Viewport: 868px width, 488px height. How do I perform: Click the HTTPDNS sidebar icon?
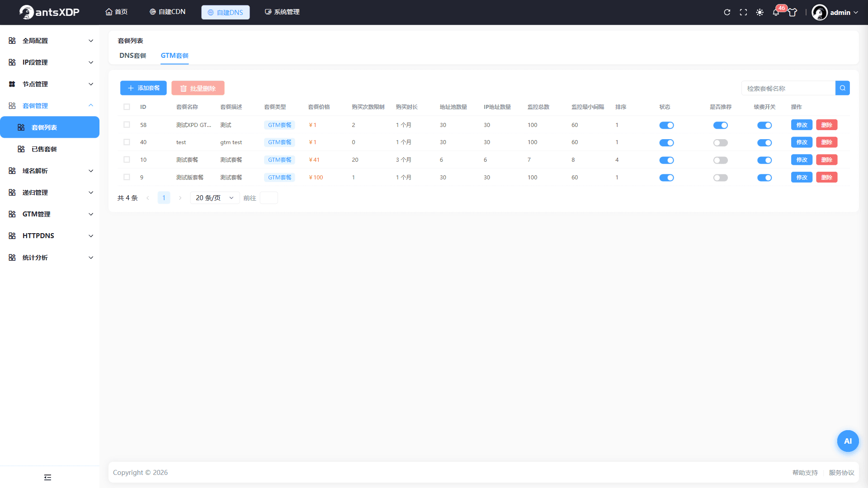point(12,236)
